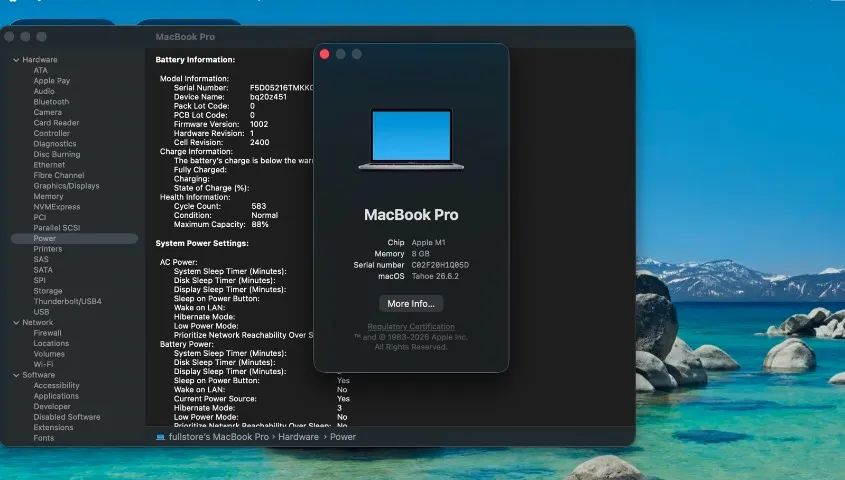Select Bluetooth in the sidebar
Image resolution: width=845 pixels, height=480 pixels.
coord(51,102)
